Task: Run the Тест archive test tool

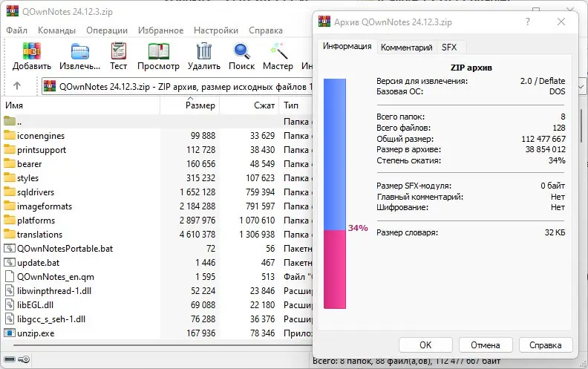Action: [119, 51]
